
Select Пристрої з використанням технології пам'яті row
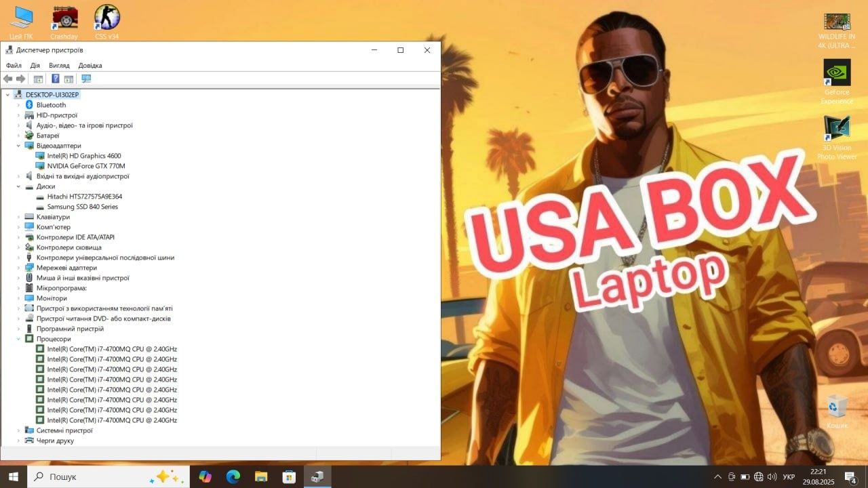104,308
